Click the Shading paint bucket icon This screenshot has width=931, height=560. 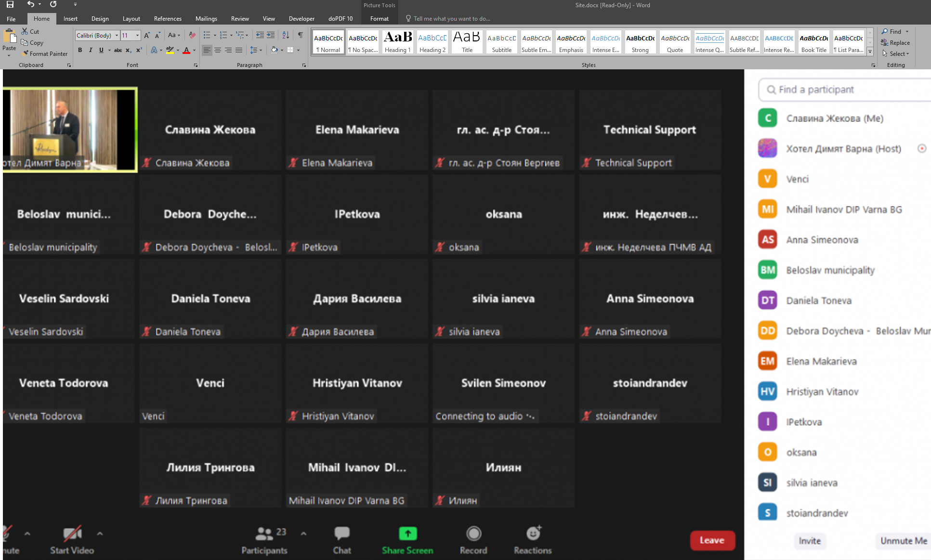tap(274, 50)
